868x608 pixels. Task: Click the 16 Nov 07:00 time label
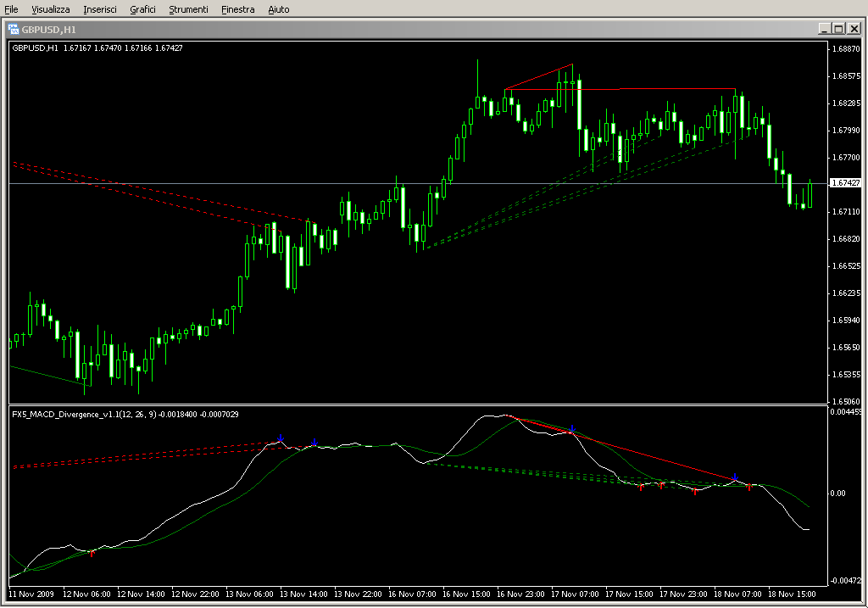coord(412,594)
